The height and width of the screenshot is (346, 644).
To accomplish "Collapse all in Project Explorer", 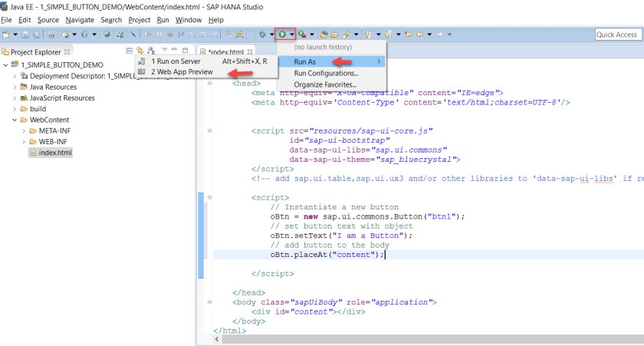I will pyautogui.click(x=130, y=51).
